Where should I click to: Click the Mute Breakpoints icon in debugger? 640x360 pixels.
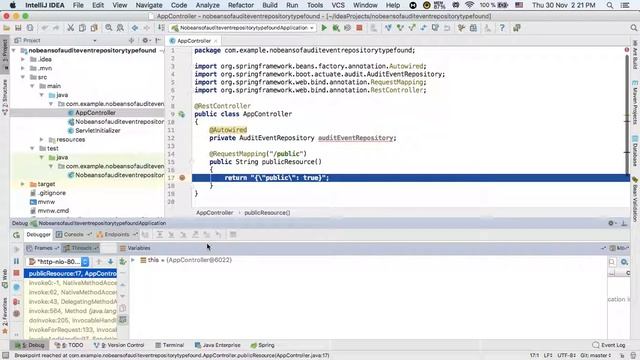click(x=16, y=313)
